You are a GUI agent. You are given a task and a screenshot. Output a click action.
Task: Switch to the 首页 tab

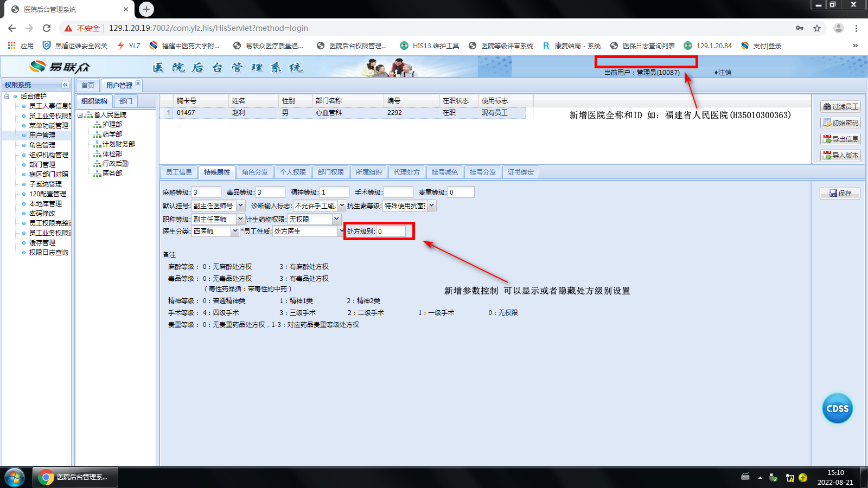click(88, 85)
